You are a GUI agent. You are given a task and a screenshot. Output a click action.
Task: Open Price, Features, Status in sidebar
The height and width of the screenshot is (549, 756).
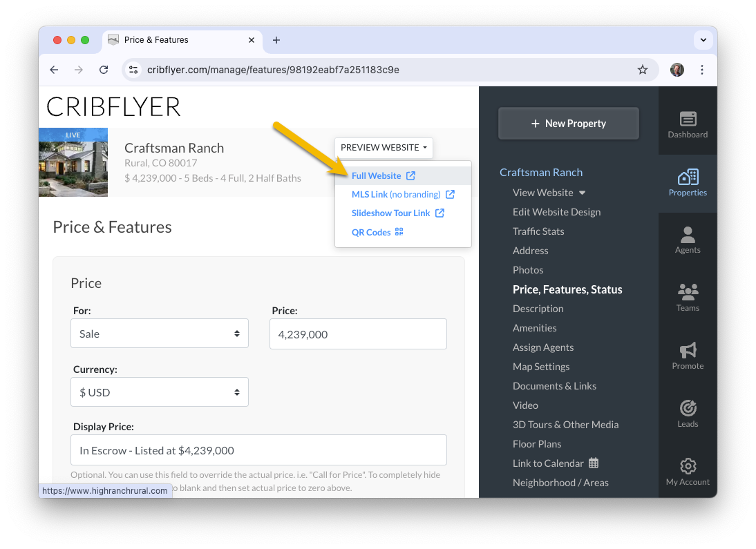[567, 289]
